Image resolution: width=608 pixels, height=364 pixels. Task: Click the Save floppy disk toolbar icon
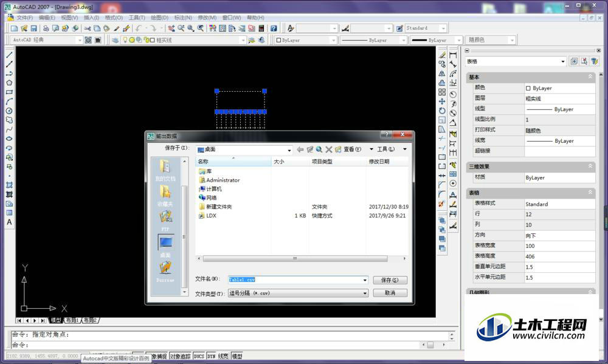(33, 29)
